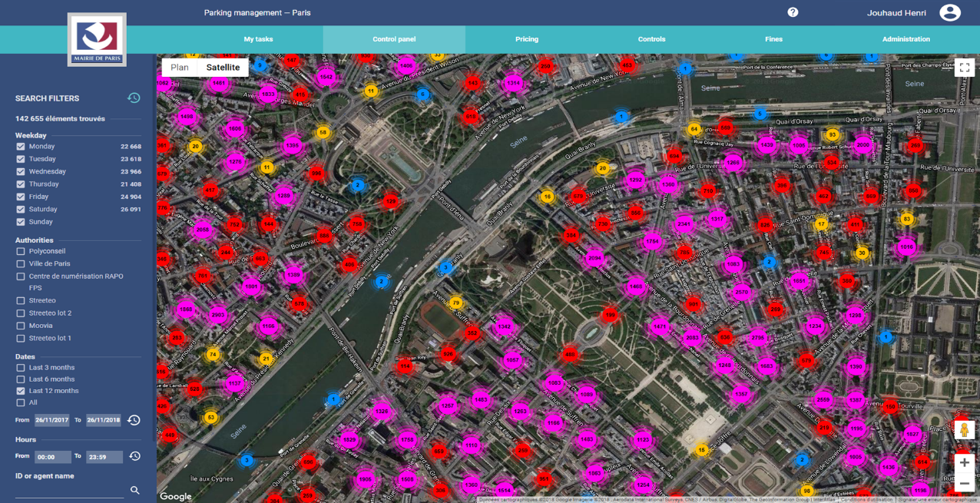Toggle fullscreen map view

[964, 68]
